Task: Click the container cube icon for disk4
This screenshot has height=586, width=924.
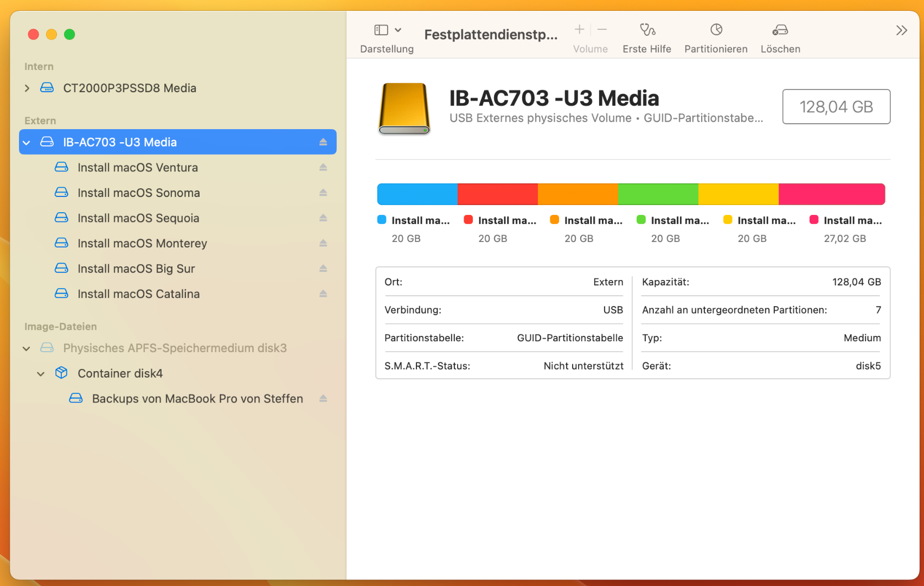Action: [x=62, y=373]
